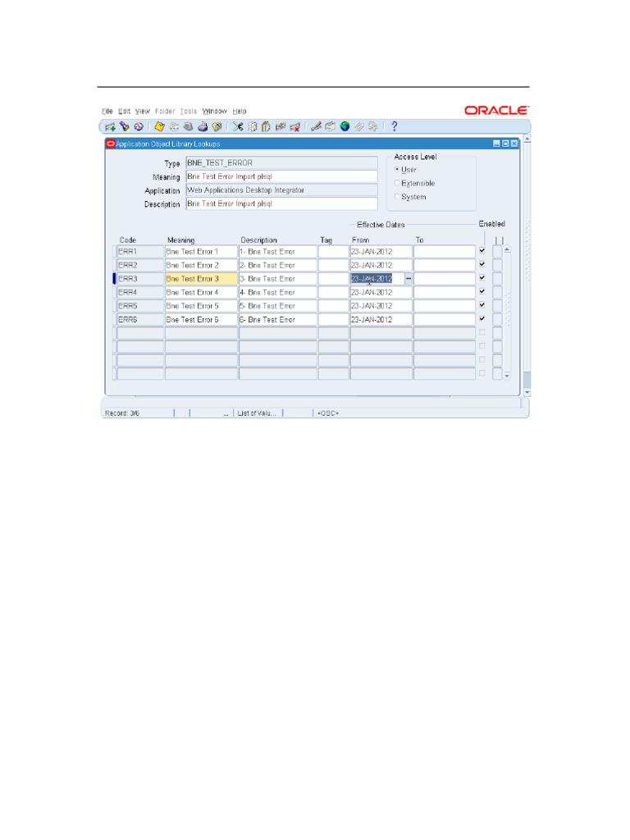Click the Record: 3/6 status bar text
The image size is (630, 840).
coord(122,413)
